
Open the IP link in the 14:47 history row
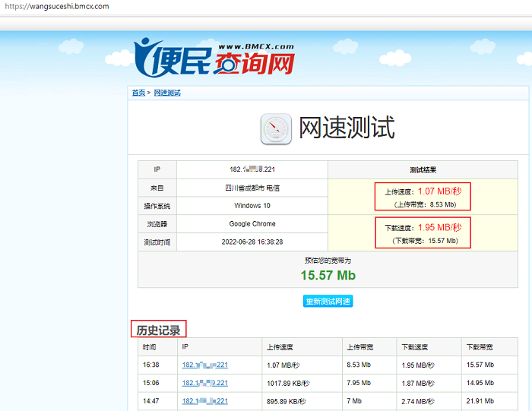(204, 401)
